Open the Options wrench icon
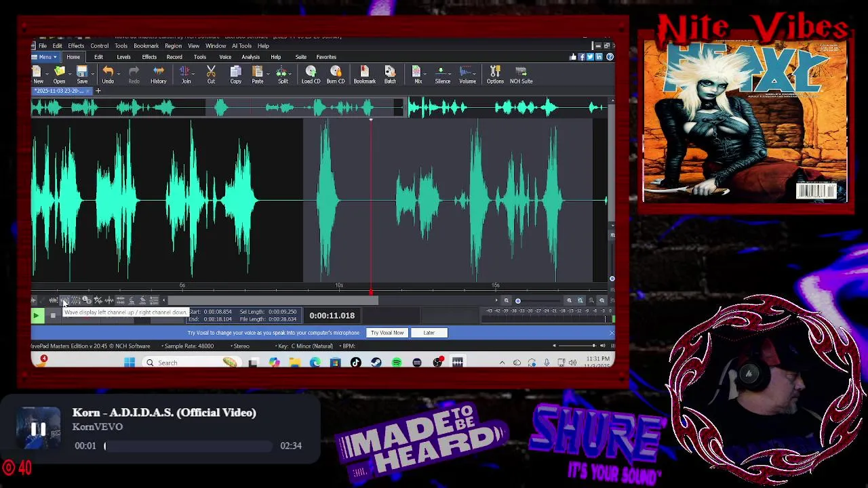The image size is (868, 488). tap(495, 75)
